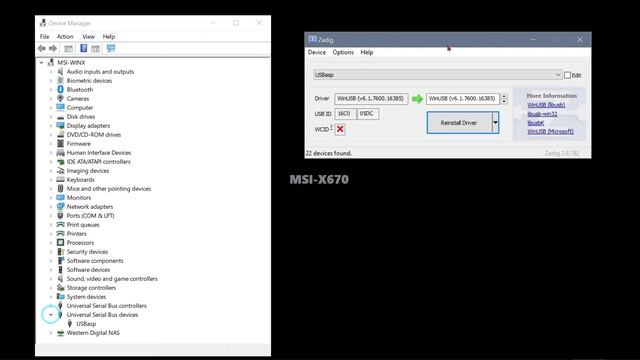
Task: Click the '22 devices found.' status text
Action: point(329,153)
